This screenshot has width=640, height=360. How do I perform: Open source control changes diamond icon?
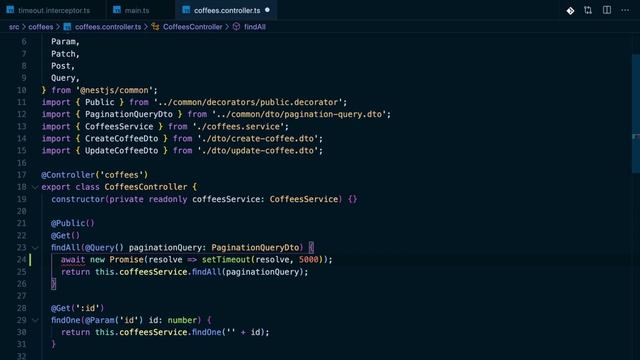coord(570,11)
